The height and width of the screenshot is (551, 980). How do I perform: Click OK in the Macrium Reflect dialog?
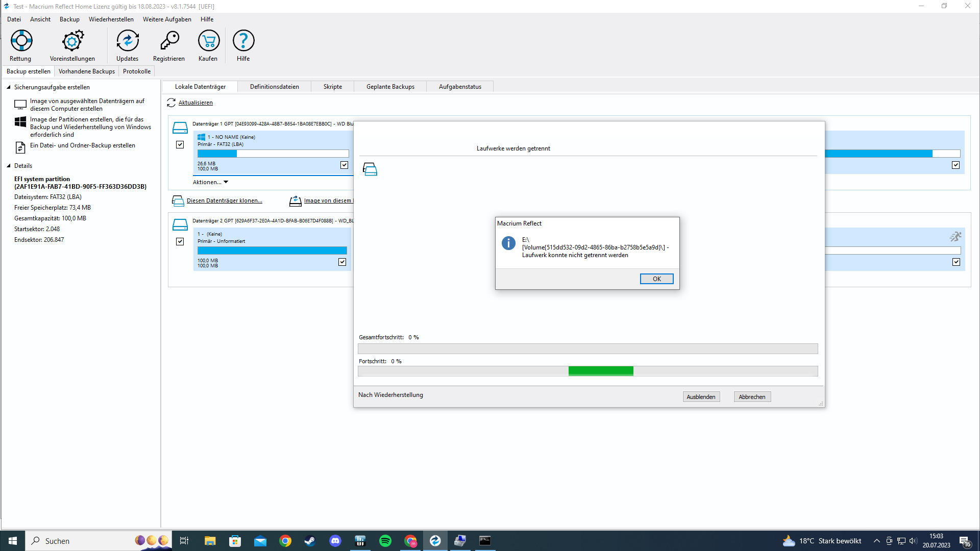pyautogui.click(x=656, y=279)
